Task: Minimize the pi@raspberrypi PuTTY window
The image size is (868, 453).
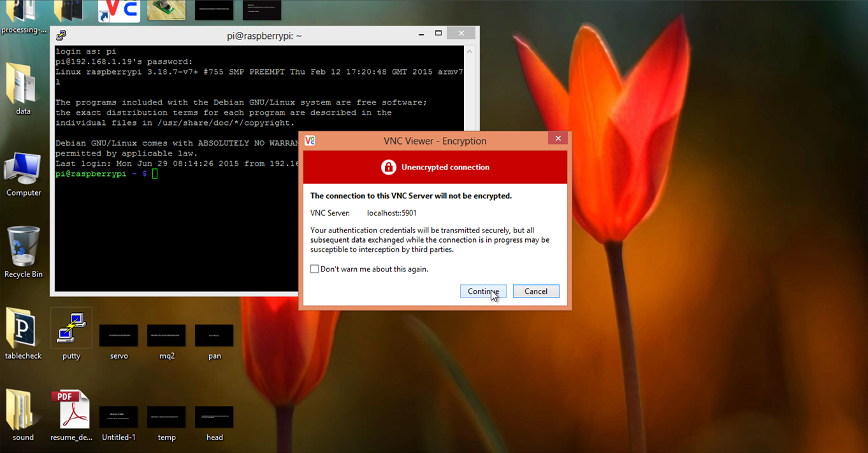Action: tap(421, 34)
